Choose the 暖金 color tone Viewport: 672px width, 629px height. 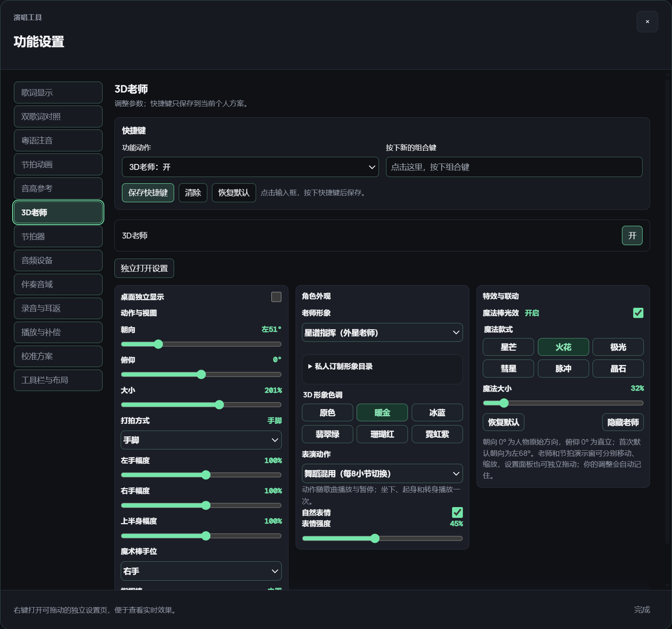382,413
